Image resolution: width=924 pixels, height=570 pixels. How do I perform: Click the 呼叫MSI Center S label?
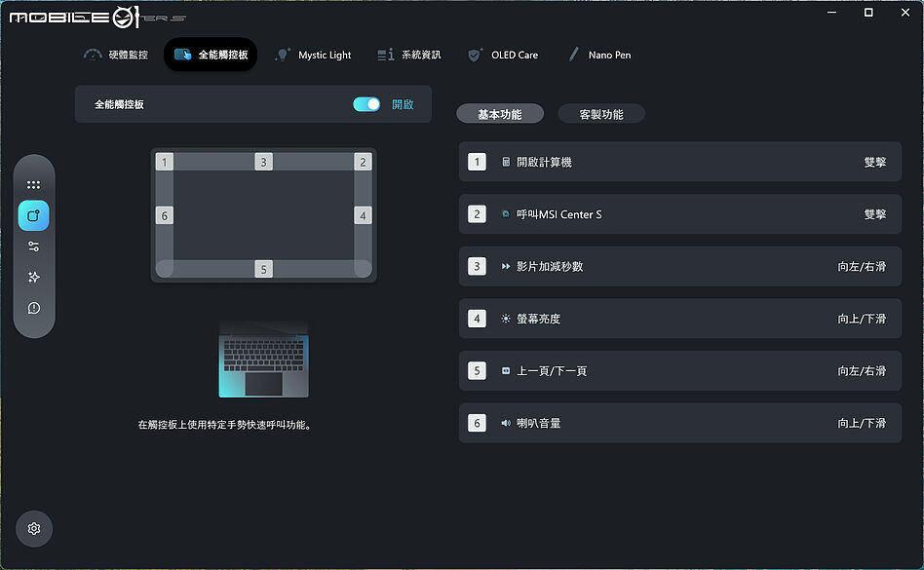click(559, 214)
